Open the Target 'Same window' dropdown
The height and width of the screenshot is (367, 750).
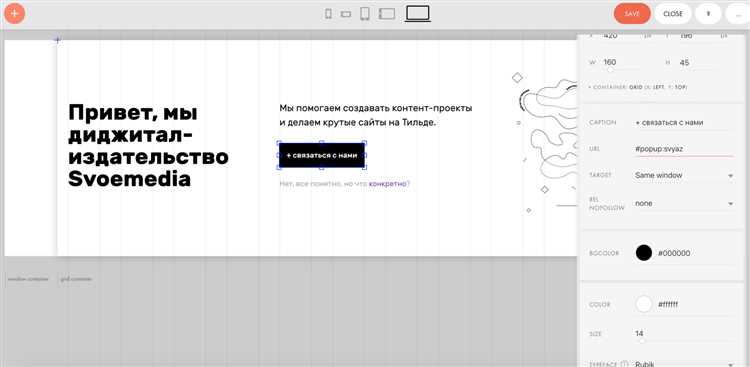point(684,176)
